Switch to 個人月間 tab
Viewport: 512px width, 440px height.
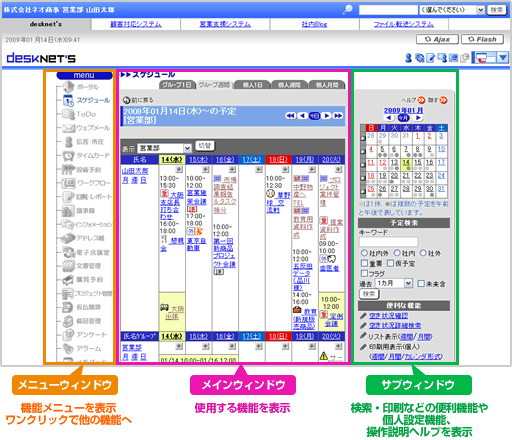[327, 85]
